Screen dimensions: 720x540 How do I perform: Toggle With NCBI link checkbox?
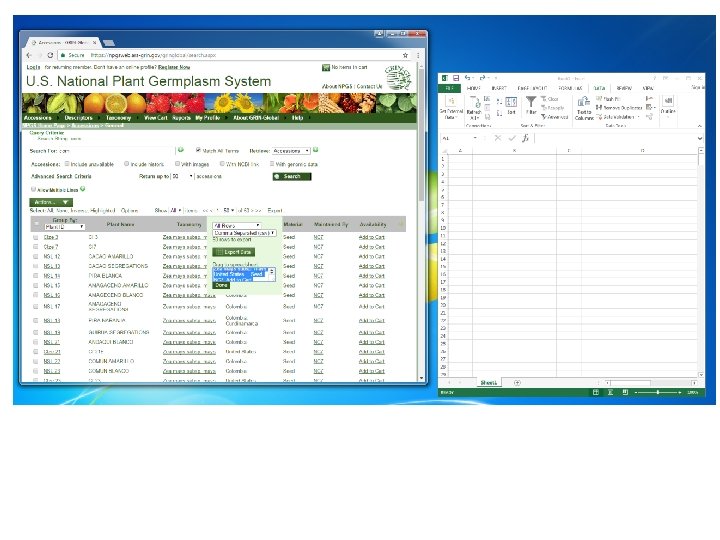click(222, 163)
